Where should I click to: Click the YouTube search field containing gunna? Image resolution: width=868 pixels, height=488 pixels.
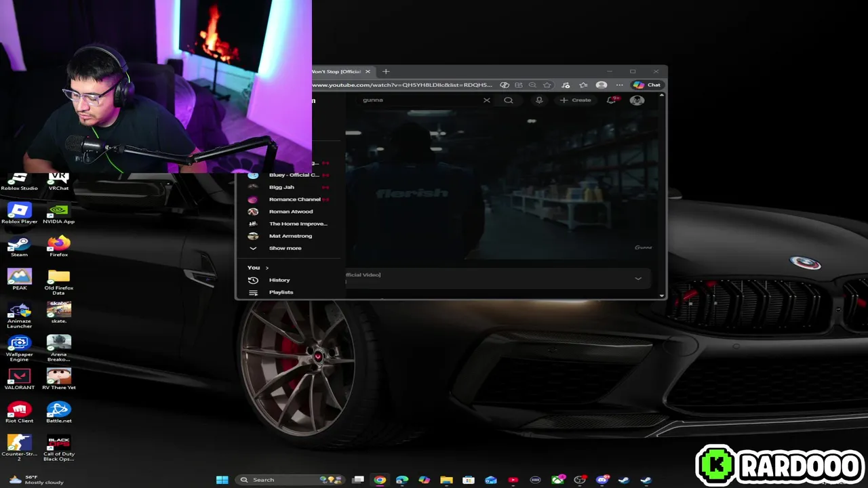tap(420, 100)
